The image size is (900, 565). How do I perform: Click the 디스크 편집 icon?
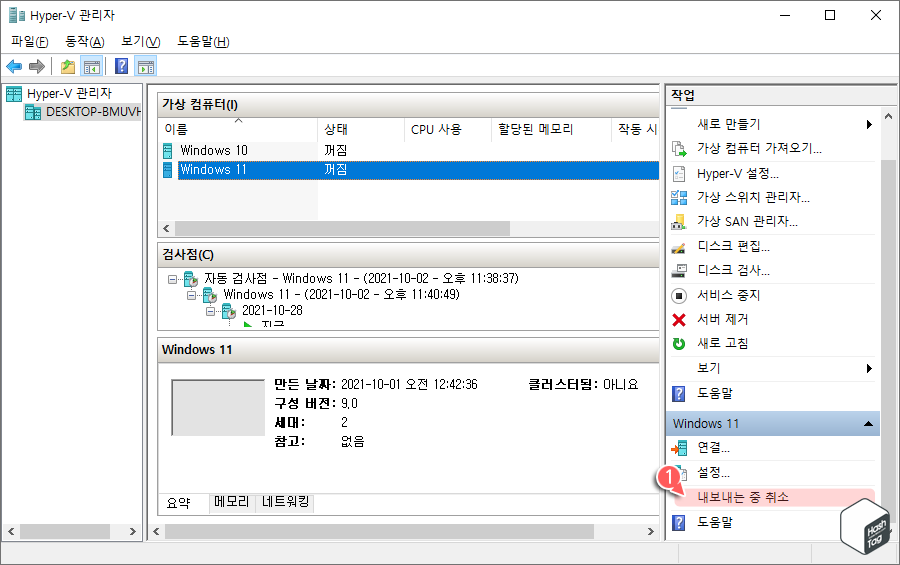pos(679,247)
